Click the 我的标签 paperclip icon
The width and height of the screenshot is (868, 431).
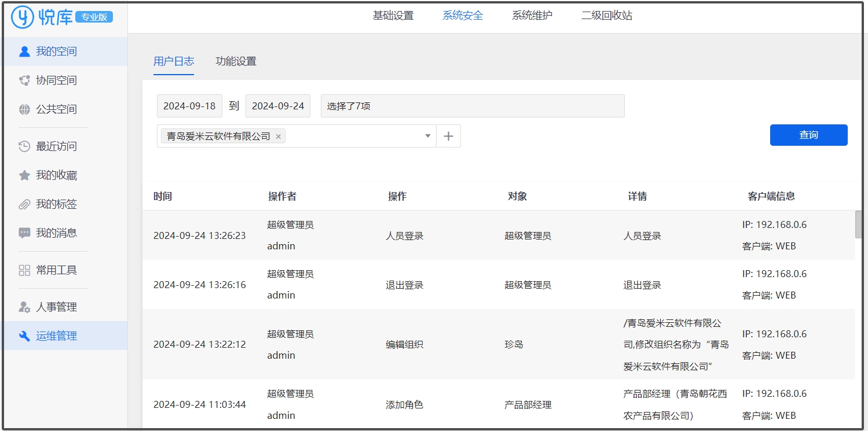click(x=24, y=204)
